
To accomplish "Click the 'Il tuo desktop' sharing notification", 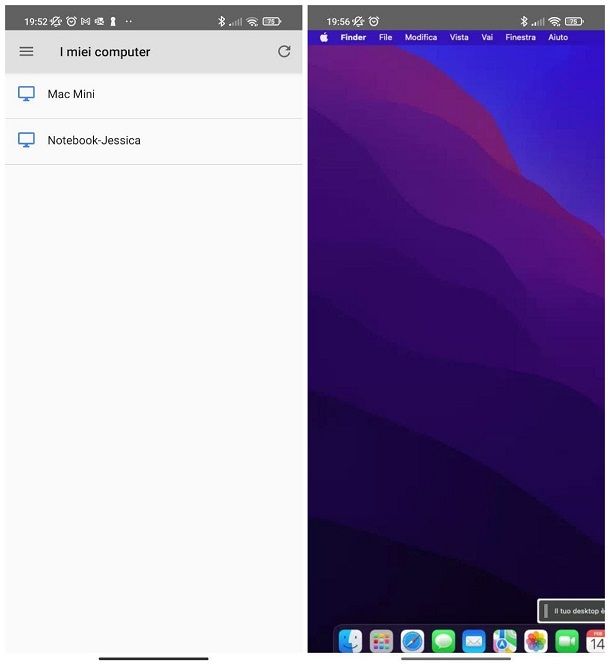I will [x=571, y=611].
